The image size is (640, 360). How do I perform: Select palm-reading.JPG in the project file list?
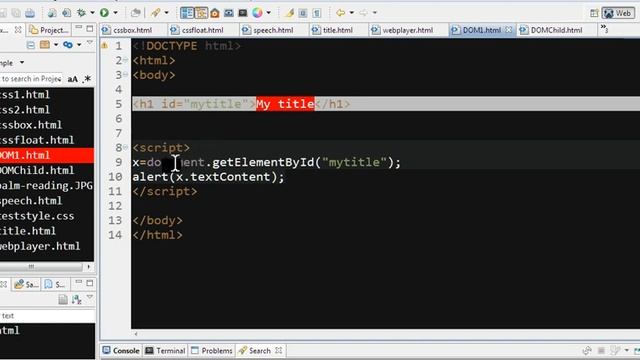(x=47, y=186)
